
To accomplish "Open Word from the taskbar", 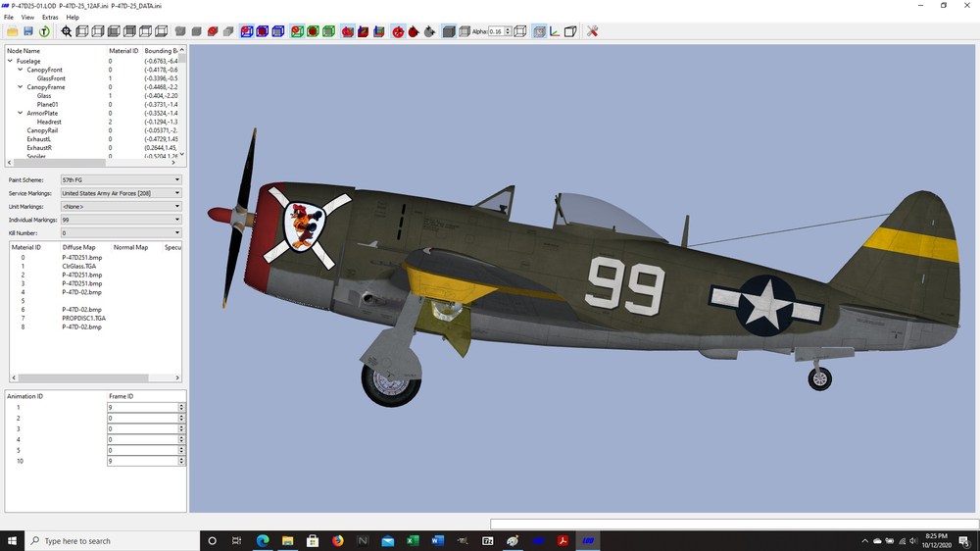I will pos(437,540).
